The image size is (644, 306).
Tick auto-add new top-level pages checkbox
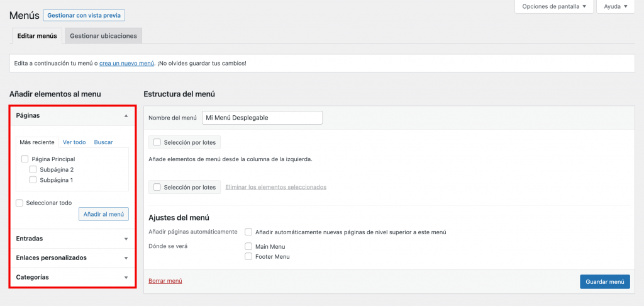(248, 232)
